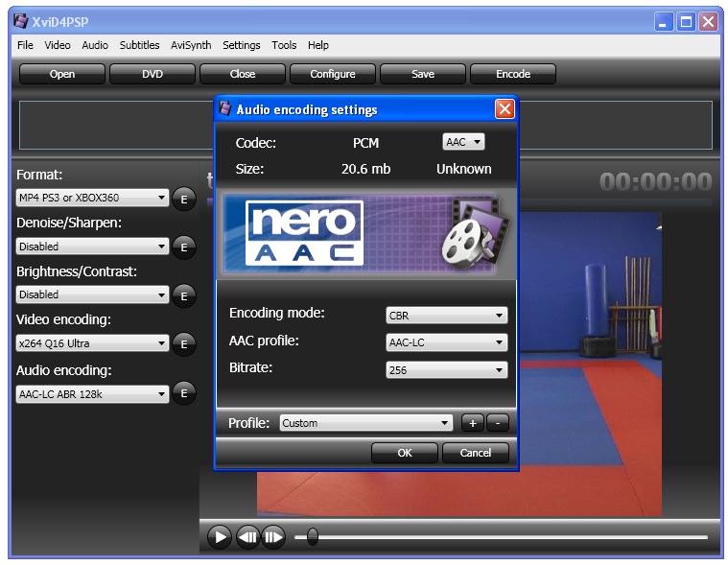Open the Help menu

point(318,45)
